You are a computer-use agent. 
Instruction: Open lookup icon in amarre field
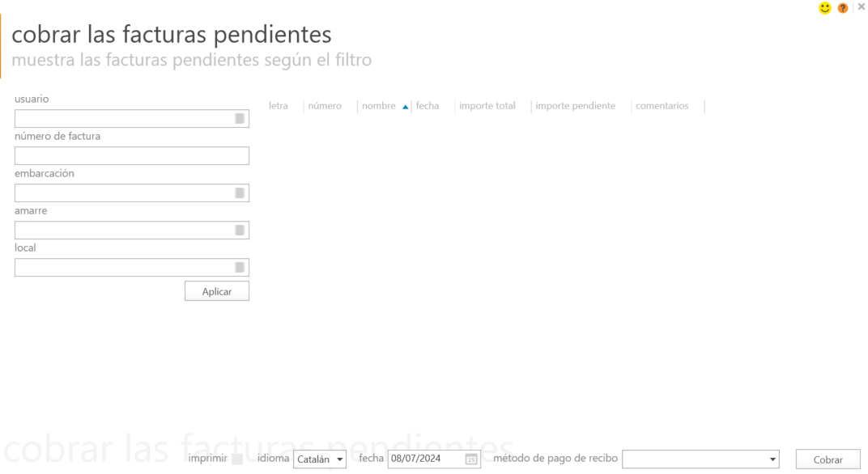pyautogui.click(x=240, y=231)
